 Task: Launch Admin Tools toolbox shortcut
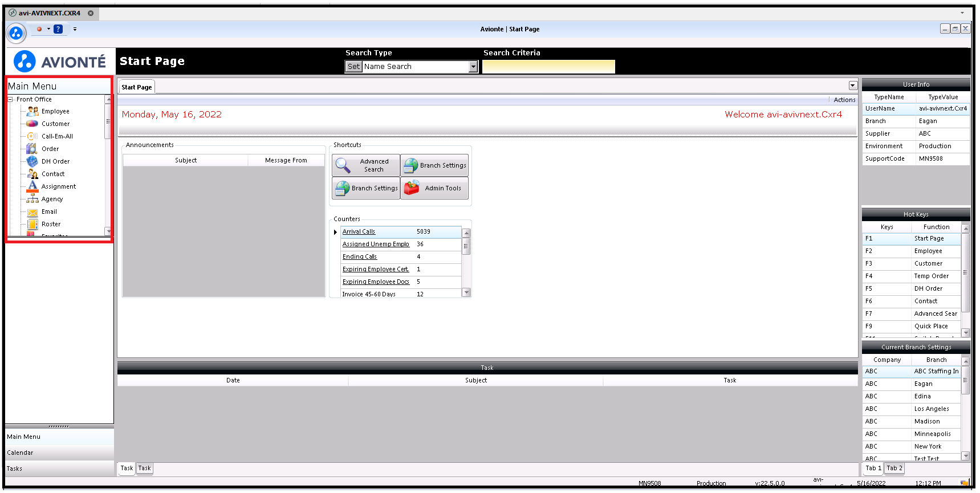412,188
